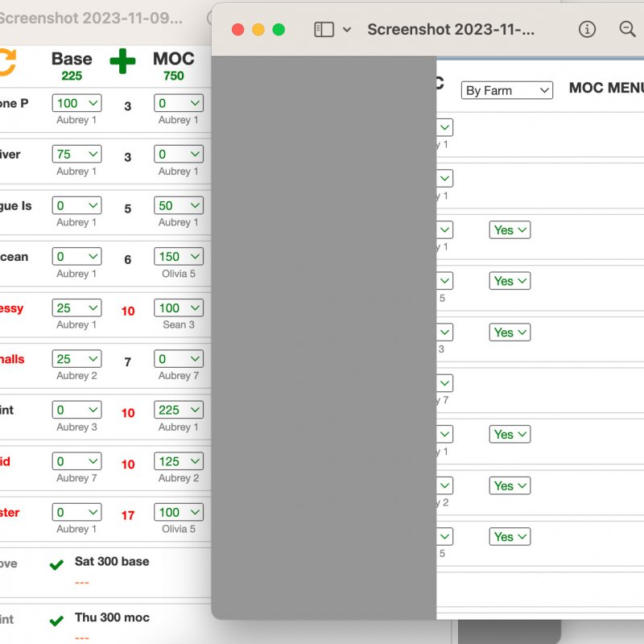Open the Base dropdown showing 100
This screenshot has width=644, height=644.
[x=76, y=103]
